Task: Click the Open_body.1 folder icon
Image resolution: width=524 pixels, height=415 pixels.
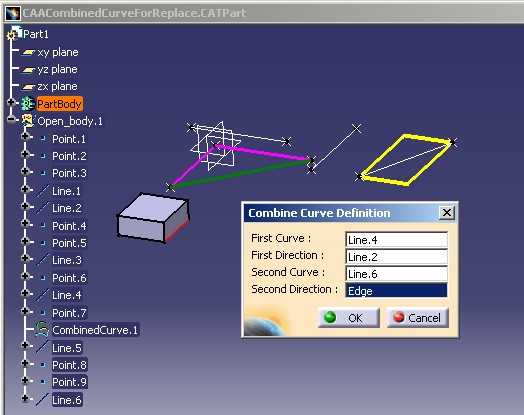Action: pyautogui.click(x=28, y=121)
